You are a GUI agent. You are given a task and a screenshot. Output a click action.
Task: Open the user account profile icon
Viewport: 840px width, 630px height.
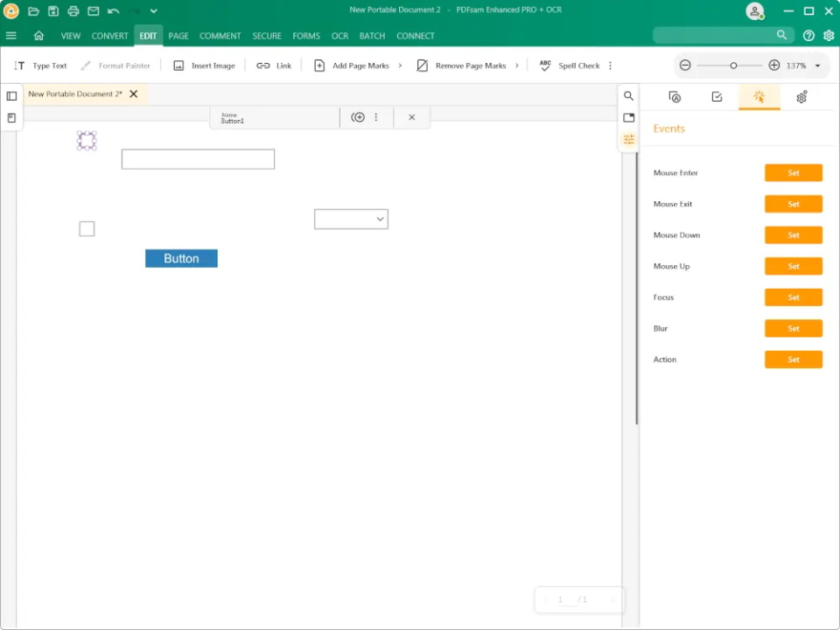[755, 10]
